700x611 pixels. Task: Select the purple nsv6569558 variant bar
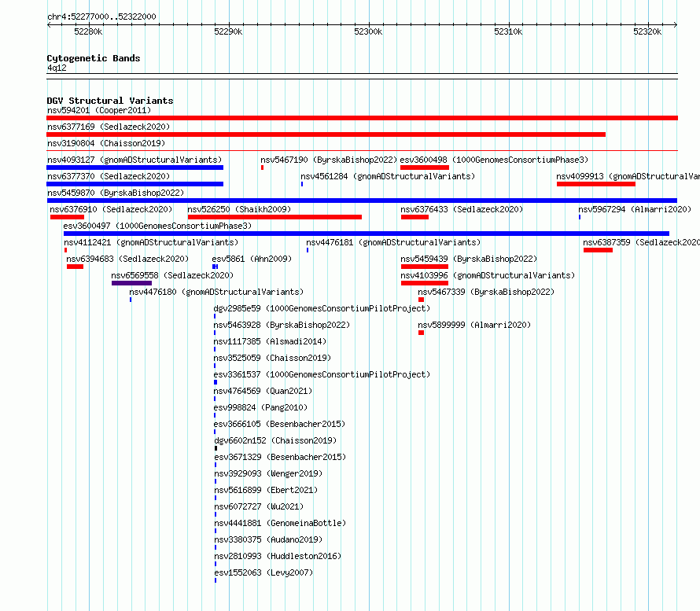pyautogui.click(x=131, y=283)
